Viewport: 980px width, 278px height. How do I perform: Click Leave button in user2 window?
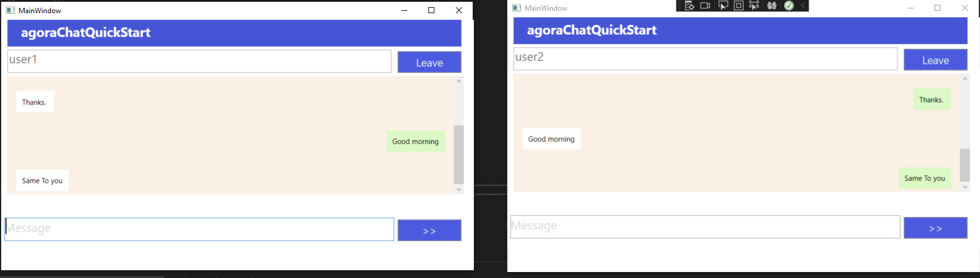click(x=936, y=60)
